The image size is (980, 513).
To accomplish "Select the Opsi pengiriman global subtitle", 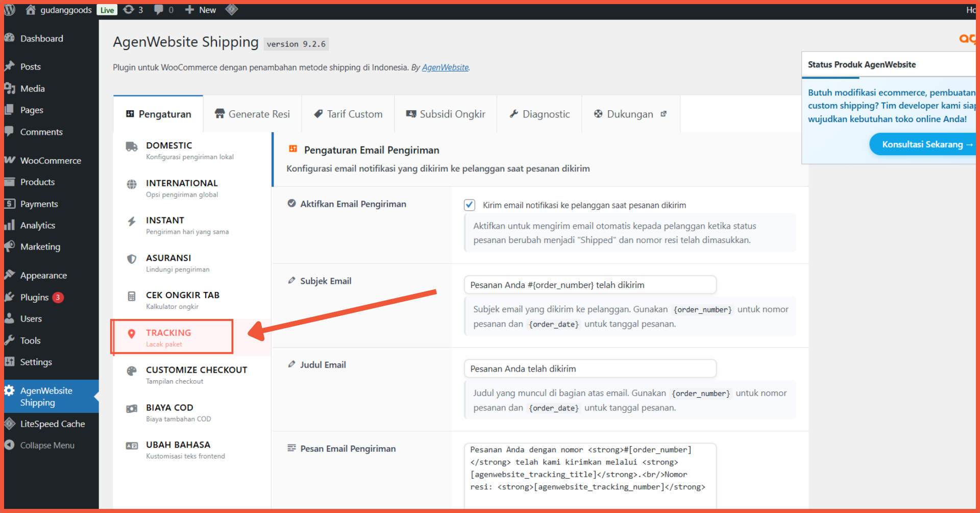I will click(182, 194).
